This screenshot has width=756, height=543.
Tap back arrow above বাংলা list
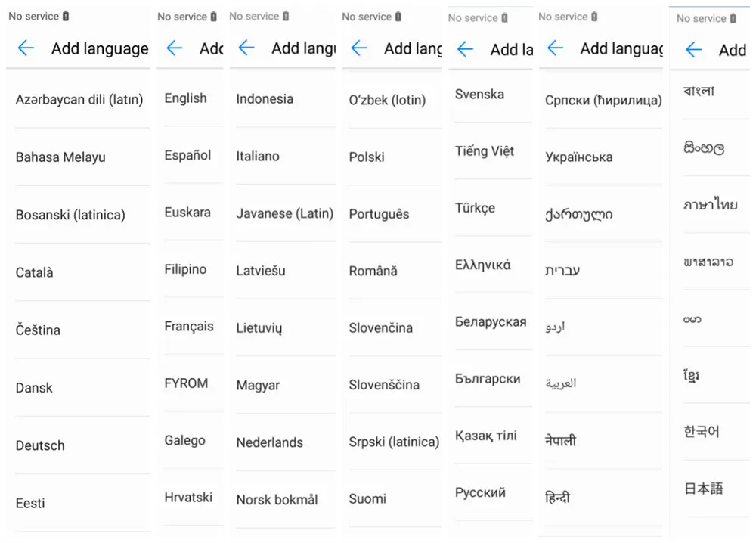693,49
